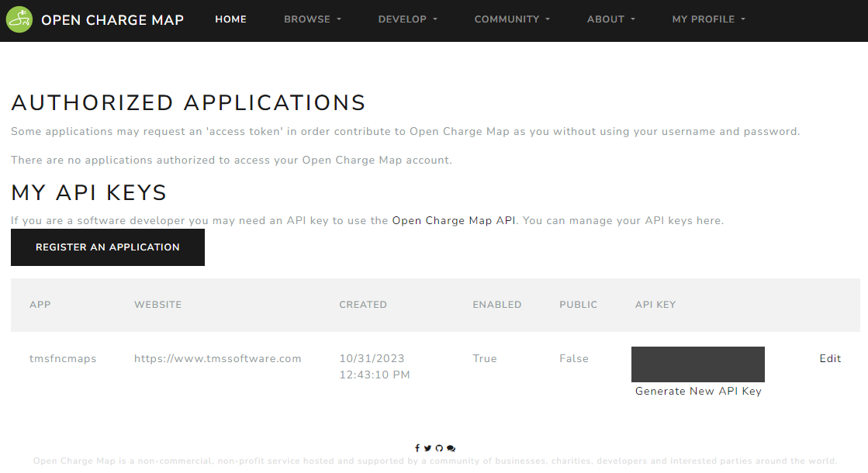Follow the Open Charge Map API link
The height and width of the screenshot is (473, 868).
pyautogui.click(x=454, y=221)
